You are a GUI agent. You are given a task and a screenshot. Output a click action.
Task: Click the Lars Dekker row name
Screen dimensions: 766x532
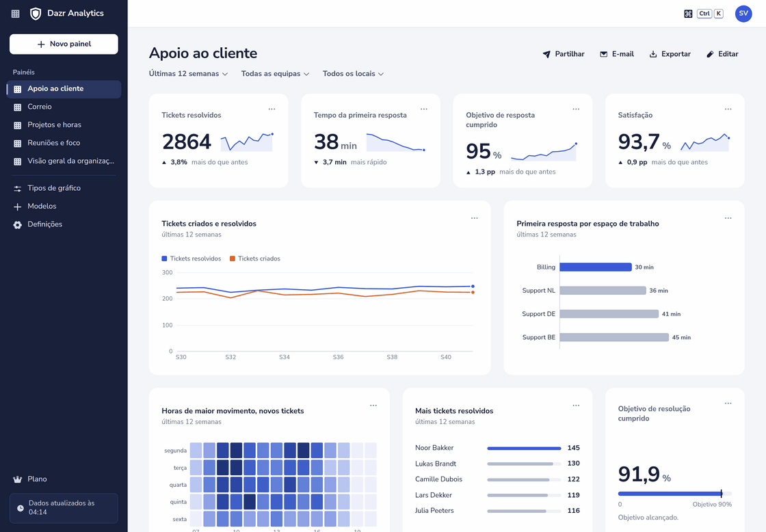pos(434,495)
